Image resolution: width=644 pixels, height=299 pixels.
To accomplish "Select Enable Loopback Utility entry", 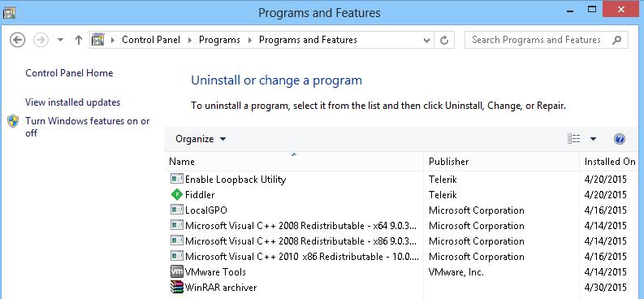I will point(236,179).
